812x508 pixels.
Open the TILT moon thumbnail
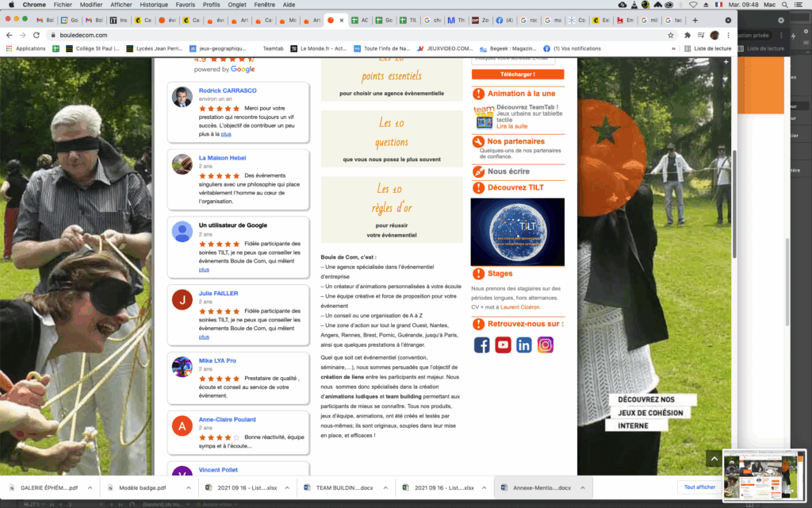pos(517,232)
